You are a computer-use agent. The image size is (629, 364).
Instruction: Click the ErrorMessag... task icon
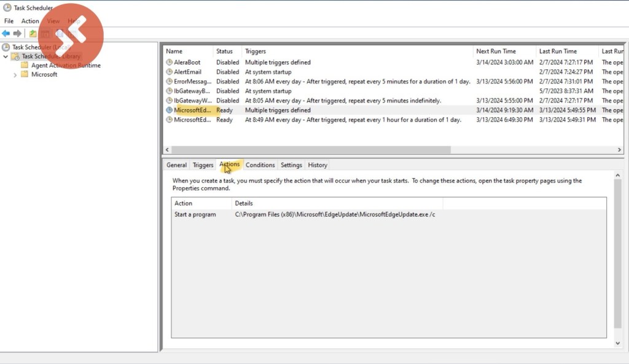pyautogui.click(x=170, y=82)
